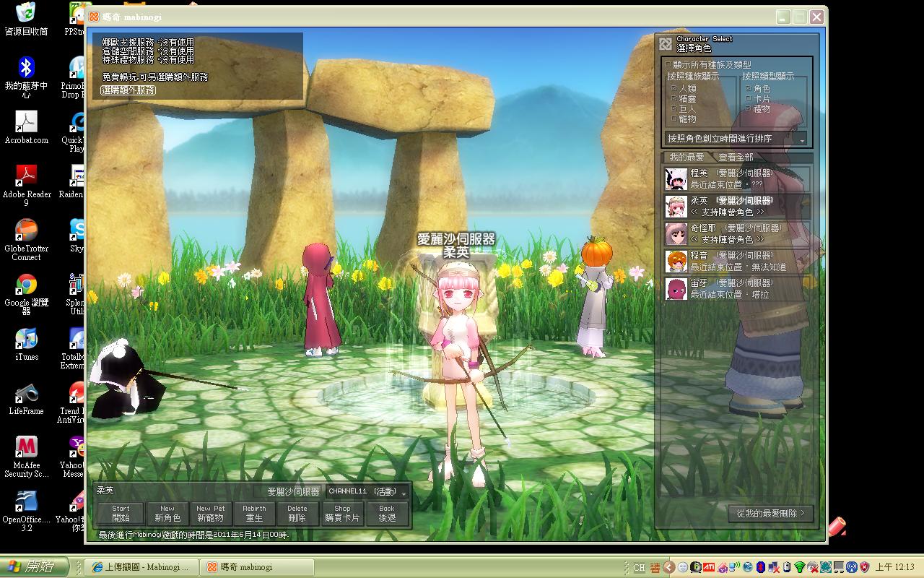Expand the 按照角色創立時間進行排序 sort dropdown
The height and width of the screenshot is (578, 924).
pyautogui.click(x=801, y=139)
